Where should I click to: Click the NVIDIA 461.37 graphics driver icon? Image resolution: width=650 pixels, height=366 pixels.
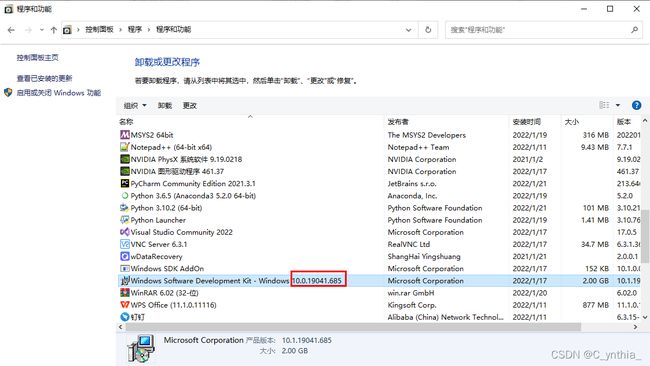pyautogui.click(x=124, y=171)
